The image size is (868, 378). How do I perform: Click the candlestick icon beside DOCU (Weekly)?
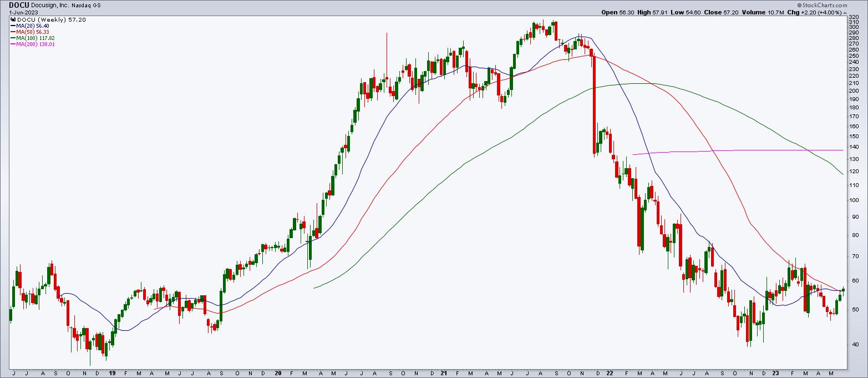[12, 19]
